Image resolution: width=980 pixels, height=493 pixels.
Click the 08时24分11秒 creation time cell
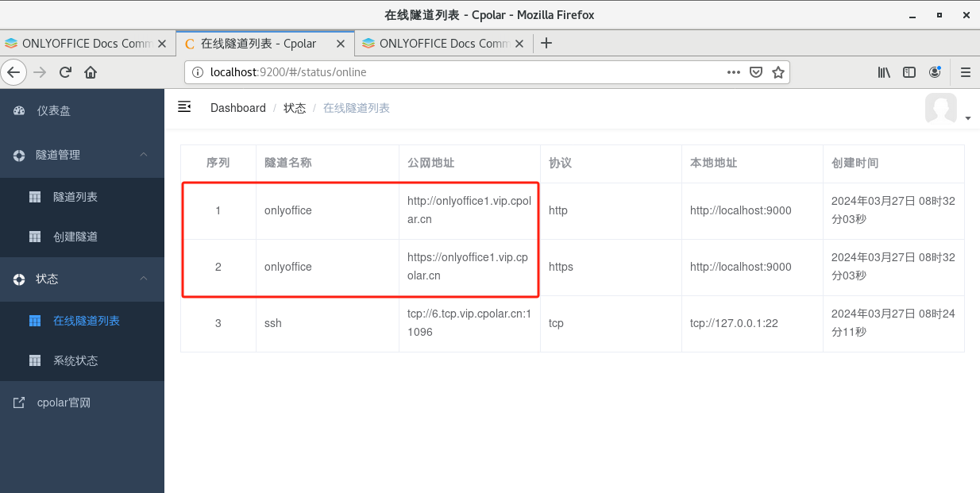(x=893, y=323)
